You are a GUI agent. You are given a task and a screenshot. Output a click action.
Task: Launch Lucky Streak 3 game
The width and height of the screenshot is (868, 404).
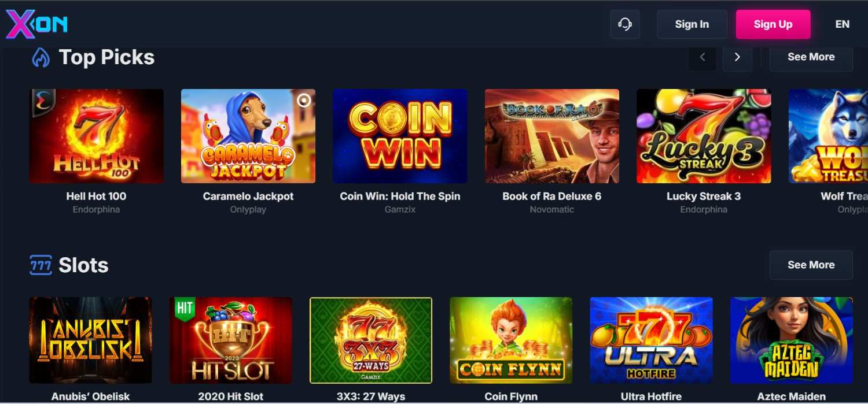tap(704, 136)
